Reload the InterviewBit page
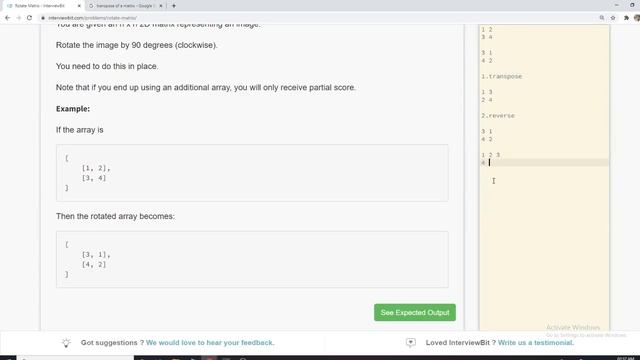The width and height of the screenshot is (640, 360). click(29, 18)
